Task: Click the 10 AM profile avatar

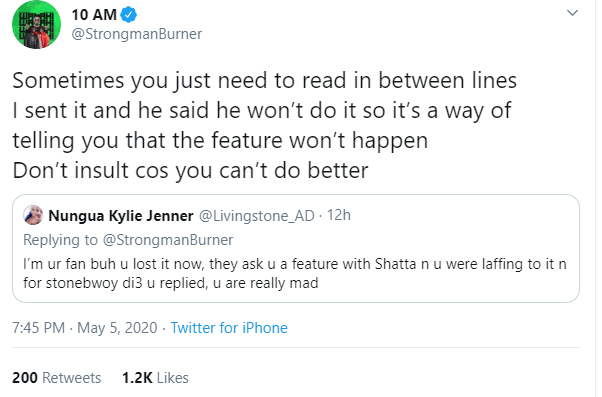Action: [36, 25]
